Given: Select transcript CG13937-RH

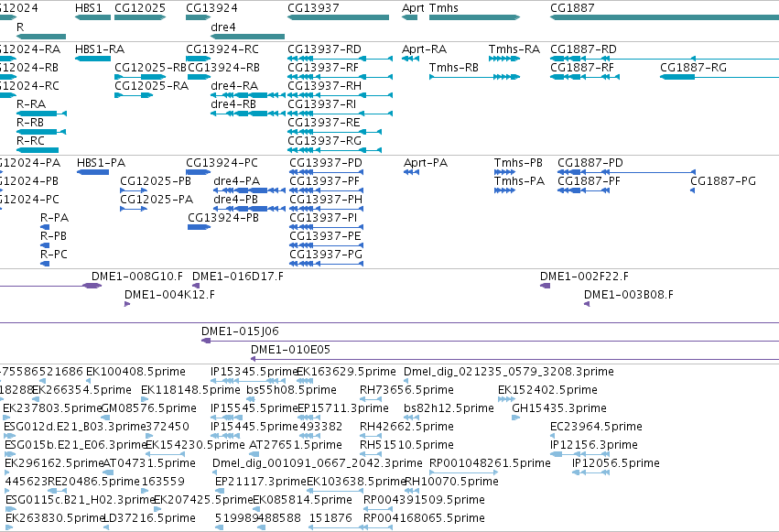Looking at the screenshot, I should click(x=341, y=95).
